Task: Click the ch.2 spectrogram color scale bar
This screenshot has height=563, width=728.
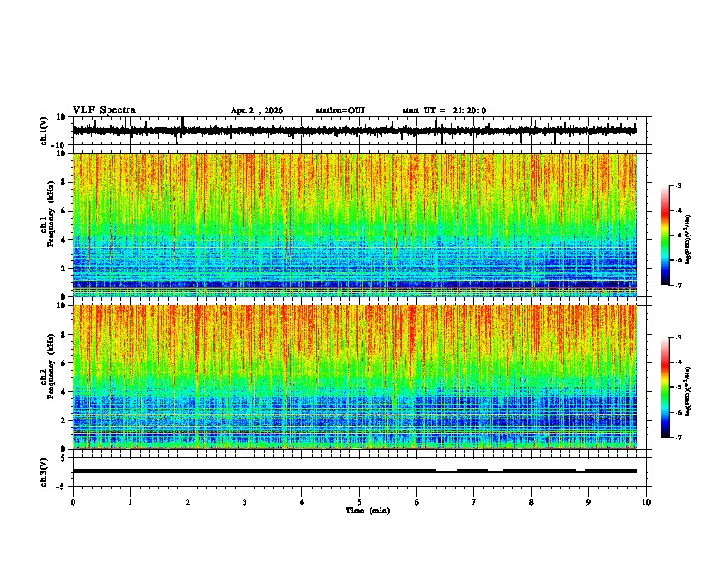Action: click(x=665, y=387)
